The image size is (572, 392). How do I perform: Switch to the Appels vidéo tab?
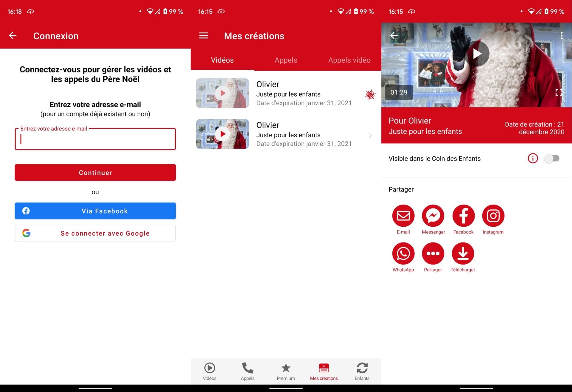pyautogui.click(x=349, y=60)
